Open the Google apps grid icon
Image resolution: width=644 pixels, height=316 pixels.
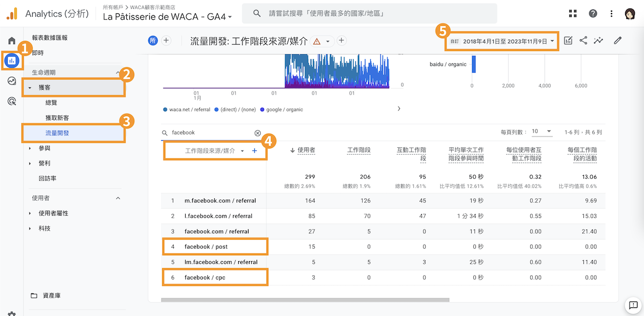(x=573, y=13)
